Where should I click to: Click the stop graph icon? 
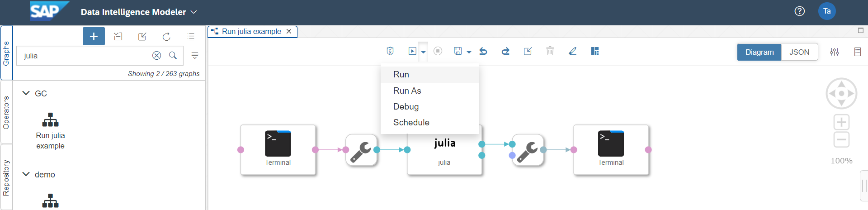438,51
